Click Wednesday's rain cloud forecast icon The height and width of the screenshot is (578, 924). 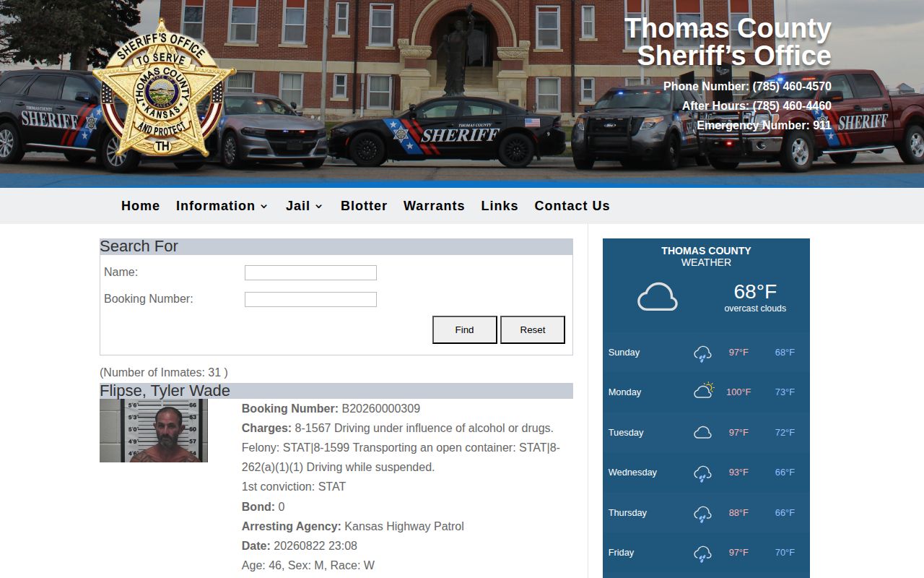click(702, 473)
